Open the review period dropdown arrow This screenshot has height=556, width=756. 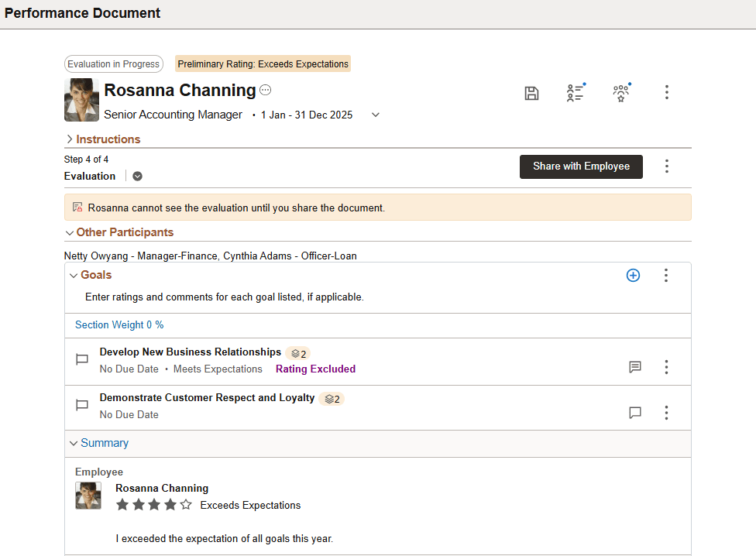[x=376, y=115]
